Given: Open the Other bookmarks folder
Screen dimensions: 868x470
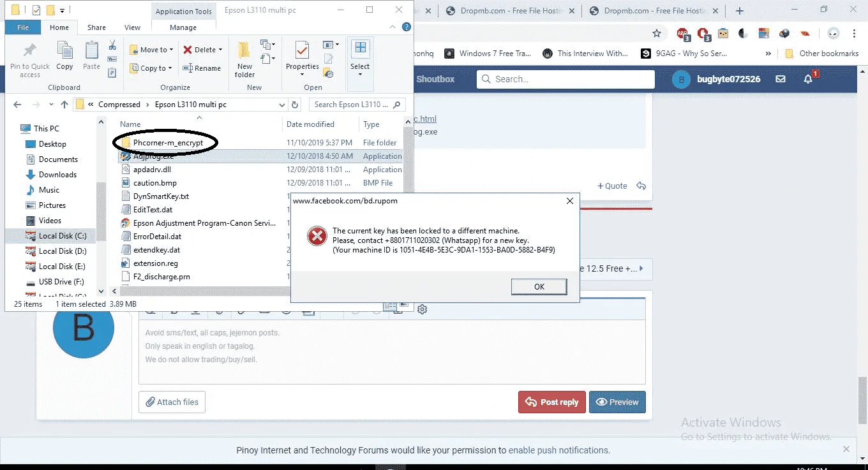Looking at the screenshot, I should point(822,54).
